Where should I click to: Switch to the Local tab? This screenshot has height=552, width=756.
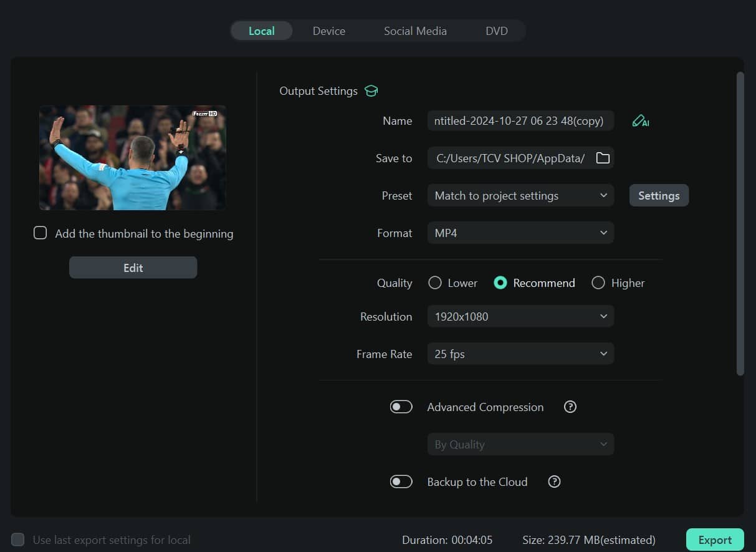(x=262, y=31)
